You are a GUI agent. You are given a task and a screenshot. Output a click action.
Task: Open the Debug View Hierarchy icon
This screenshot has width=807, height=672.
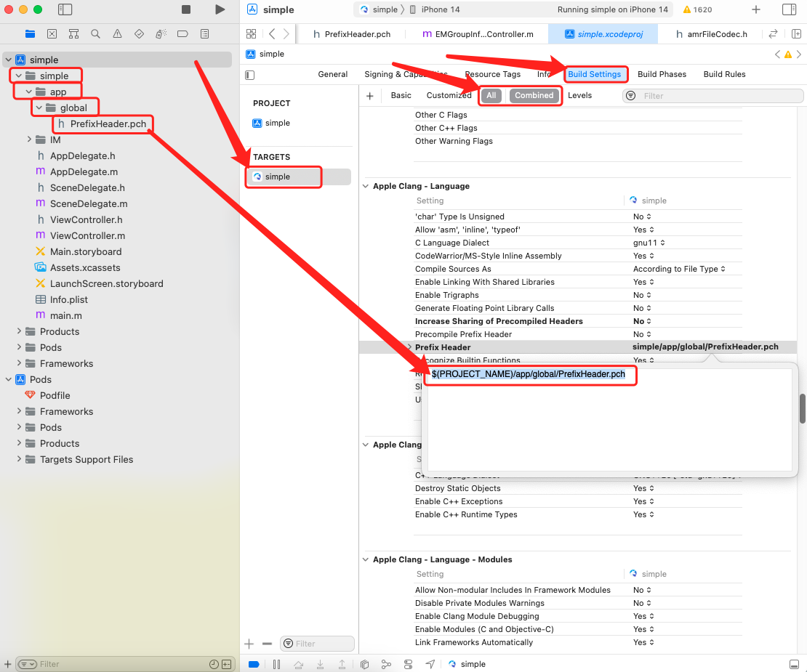365,664
